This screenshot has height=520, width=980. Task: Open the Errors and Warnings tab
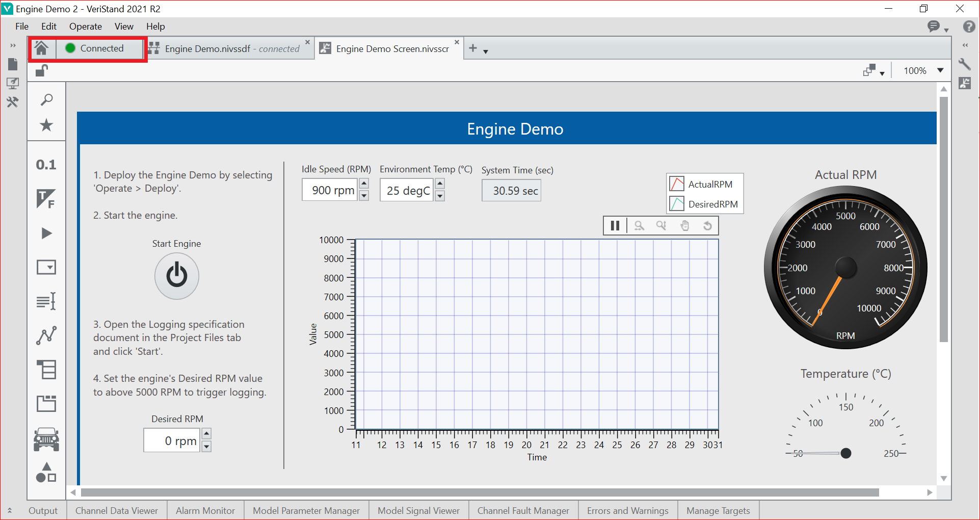click(x=628, y=511)
